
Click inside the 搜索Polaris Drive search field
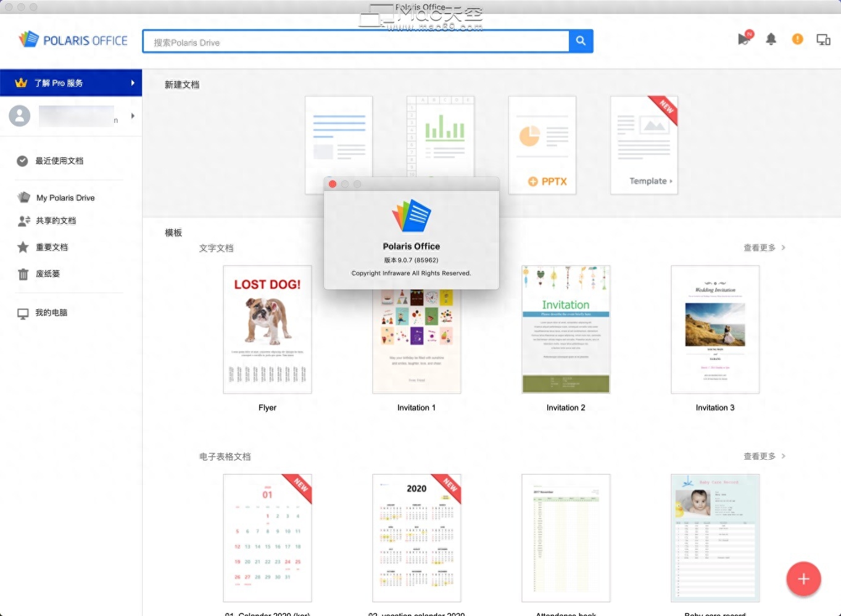358,41
